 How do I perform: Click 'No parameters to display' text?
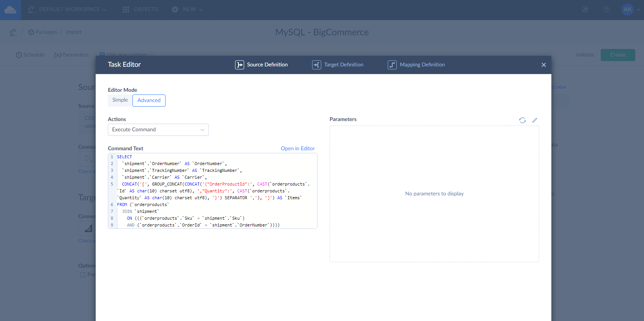[x=434, y=194]
